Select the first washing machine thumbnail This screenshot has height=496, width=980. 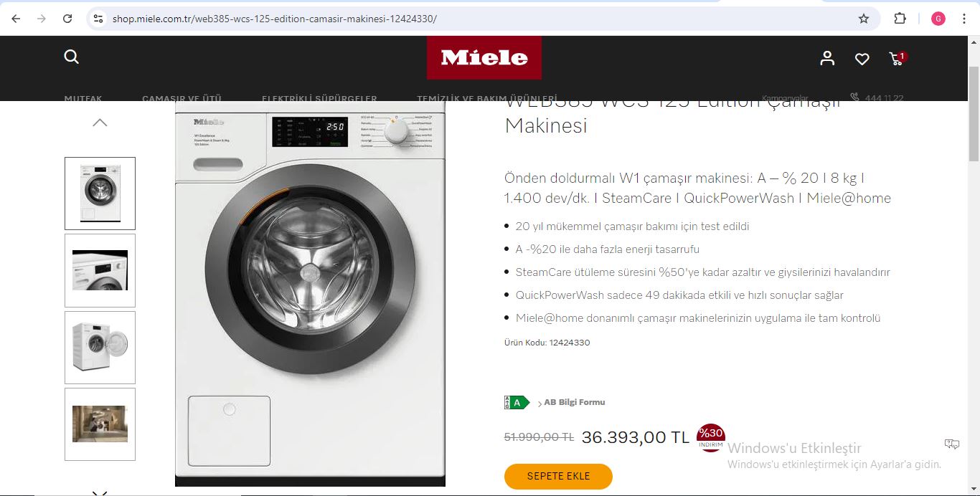point(100,194)
